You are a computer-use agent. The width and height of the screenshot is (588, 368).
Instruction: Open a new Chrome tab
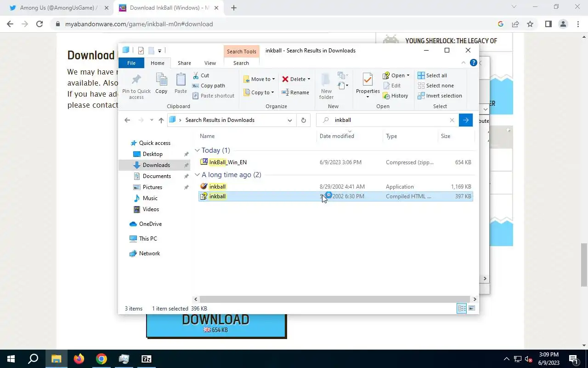click(x=234, y=8)
